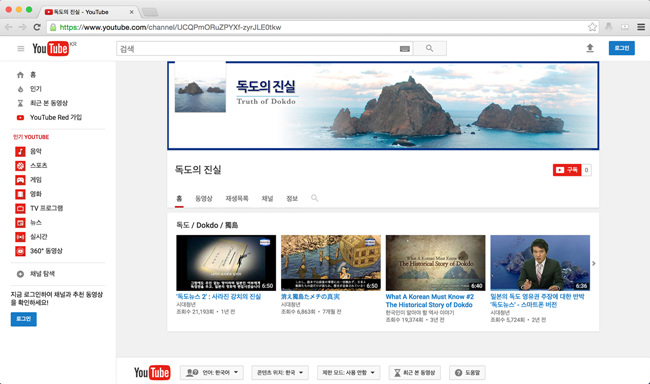The image size is (650, 384).
Task: Click the upload arrow icon
Action: click(x=590, y=48)
